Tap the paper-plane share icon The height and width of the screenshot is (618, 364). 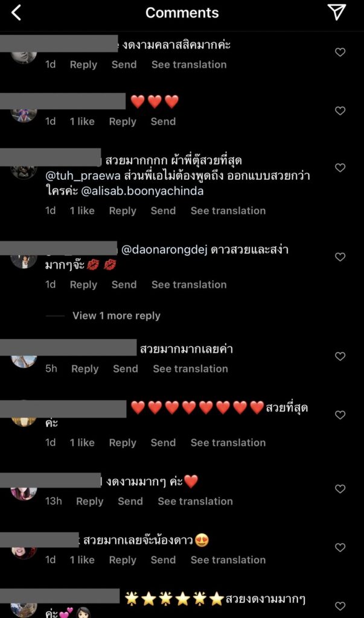(x=337, y=12)
